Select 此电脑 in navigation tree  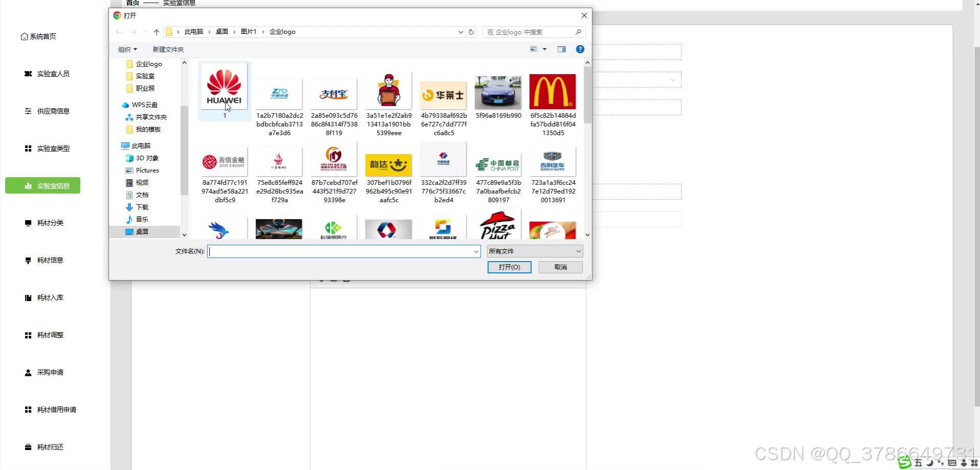(x=136, y=146)
